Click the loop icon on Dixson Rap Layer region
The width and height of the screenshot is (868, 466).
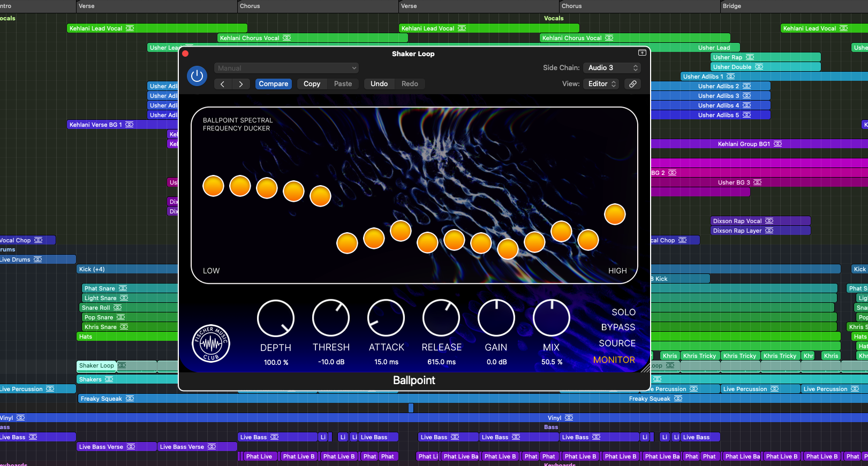769,231
